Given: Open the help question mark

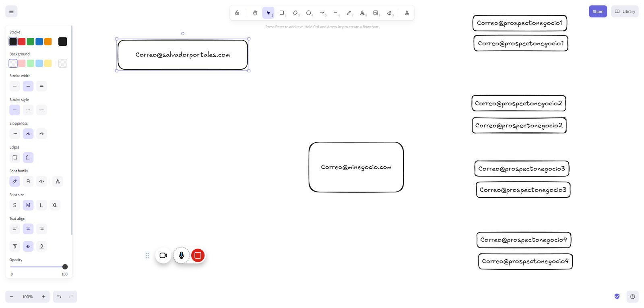Looking at the screenshot, I should click(x=632, y=297).
